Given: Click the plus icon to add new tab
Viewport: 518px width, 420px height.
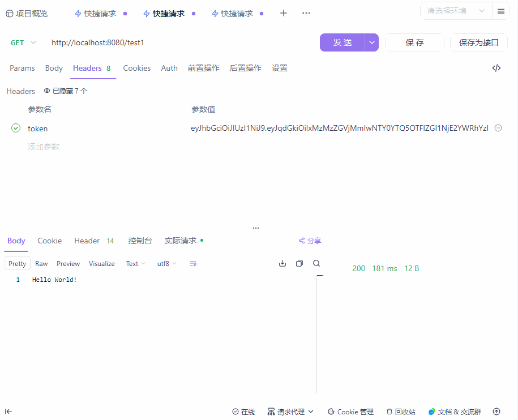Looking at the screenshot, I should point(284,14).
